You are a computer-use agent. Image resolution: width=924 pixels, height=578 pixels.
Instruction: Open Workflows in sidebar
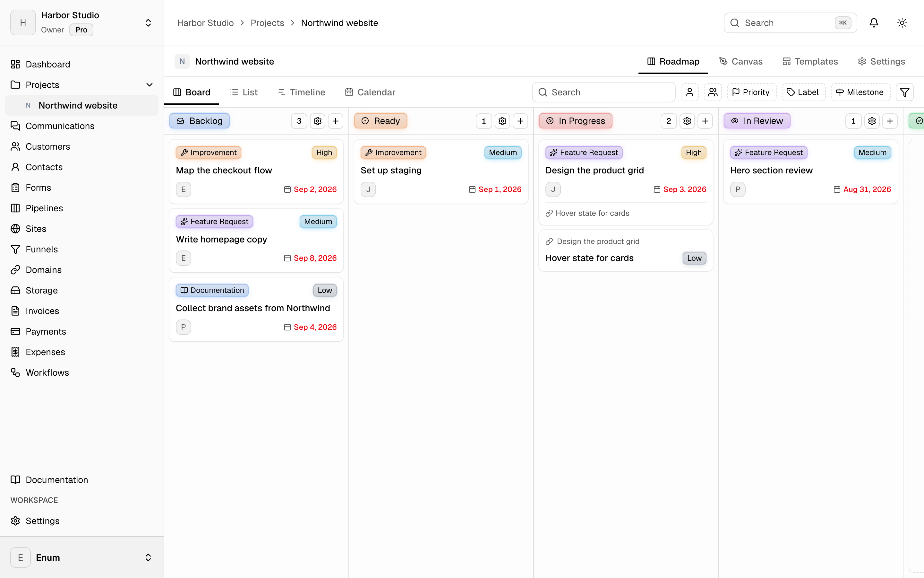(82, 372)
